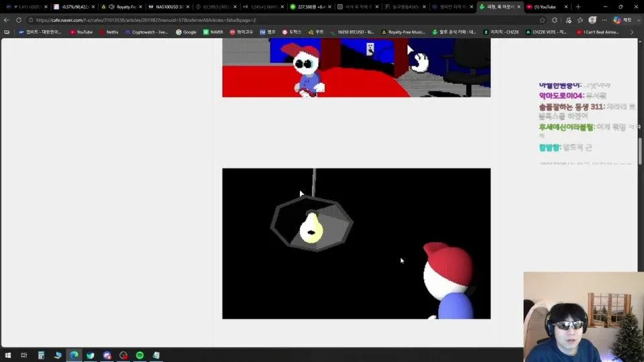Open the Windows Start menu
Viewport: 644px width, 362px height.
tap(7, 355)
